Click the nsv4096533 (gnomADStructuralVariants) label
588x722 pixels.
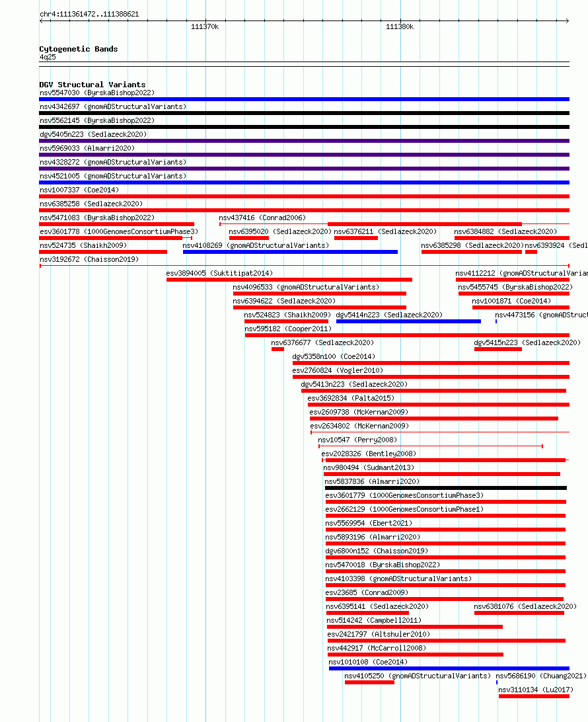(307, 287)
